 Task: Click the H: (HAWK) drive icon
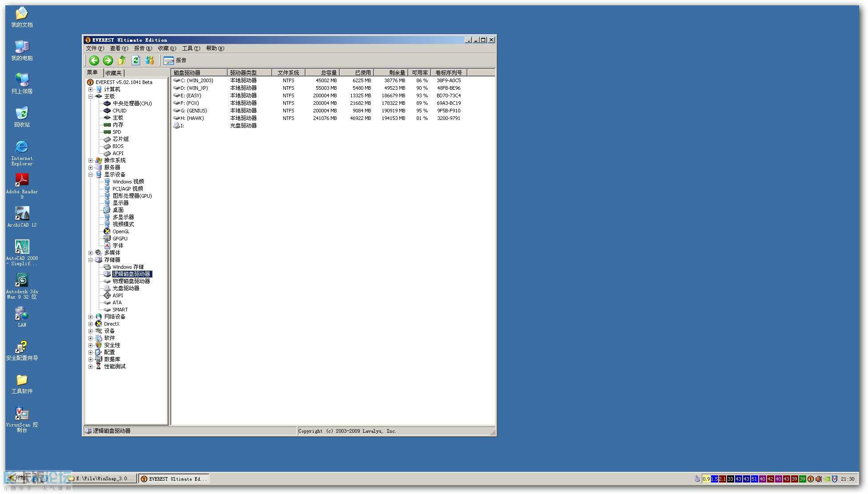177,118
